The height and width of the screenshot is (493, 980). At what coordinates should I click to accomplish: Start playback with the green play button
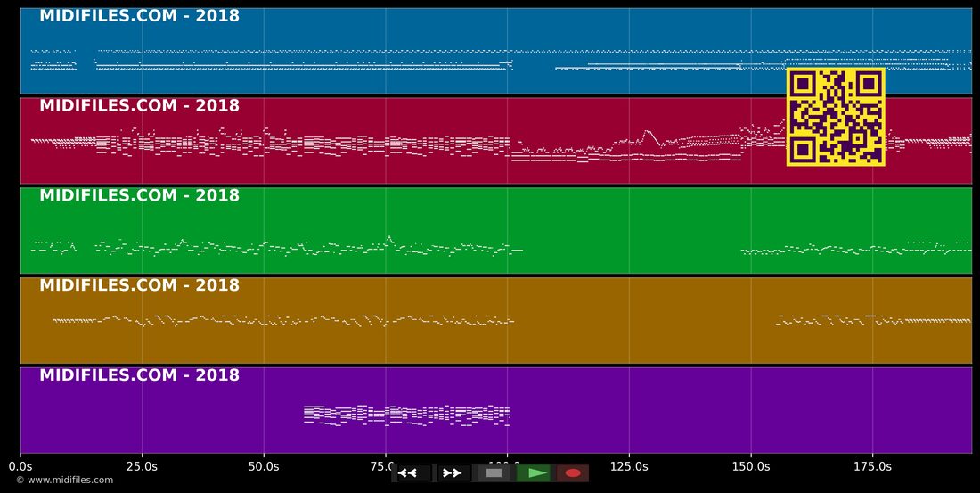tap(534, 473)
